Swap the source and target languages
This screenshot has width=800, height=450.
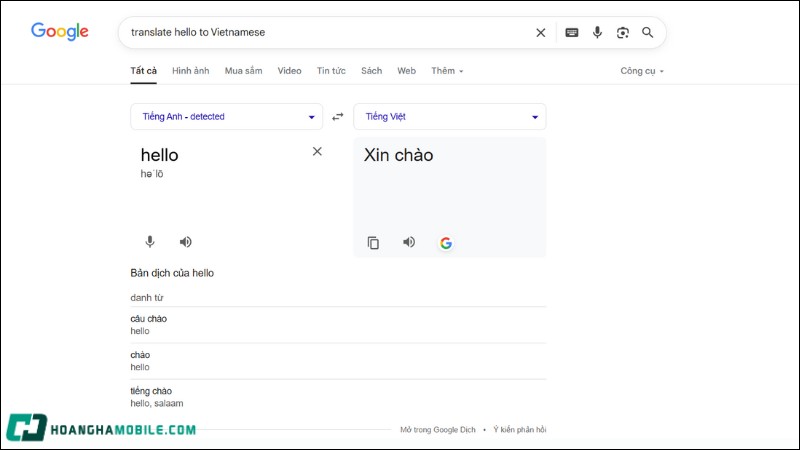click(338, 117)
